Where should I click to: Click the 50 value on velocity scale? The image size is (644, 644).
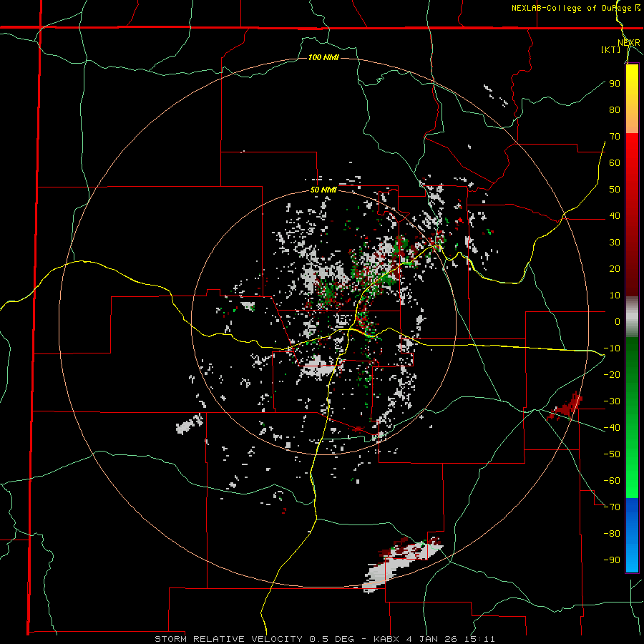pyautogui.click(x=615, y=190)
